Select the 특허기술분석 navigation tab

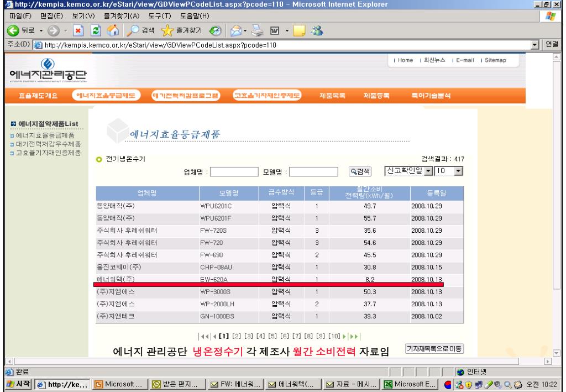point(431,96)
